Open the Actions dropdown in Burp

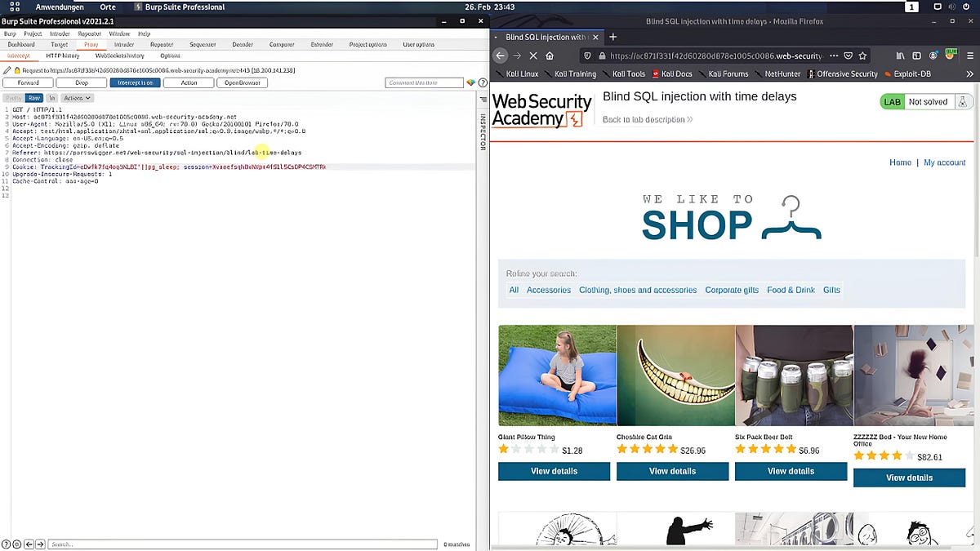point(77,97)
